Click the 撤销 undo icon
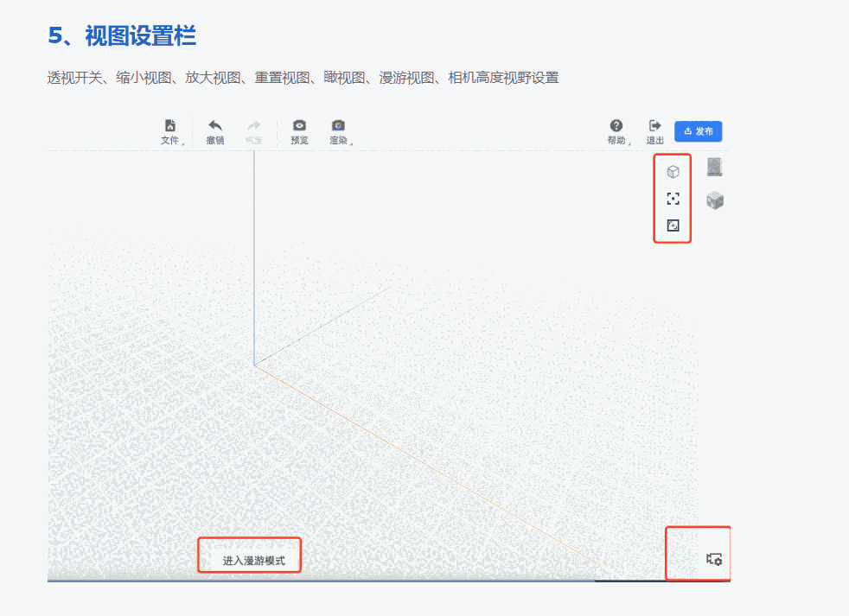The height and width of the screenshot is (616, 849). (x=214, y=126)
